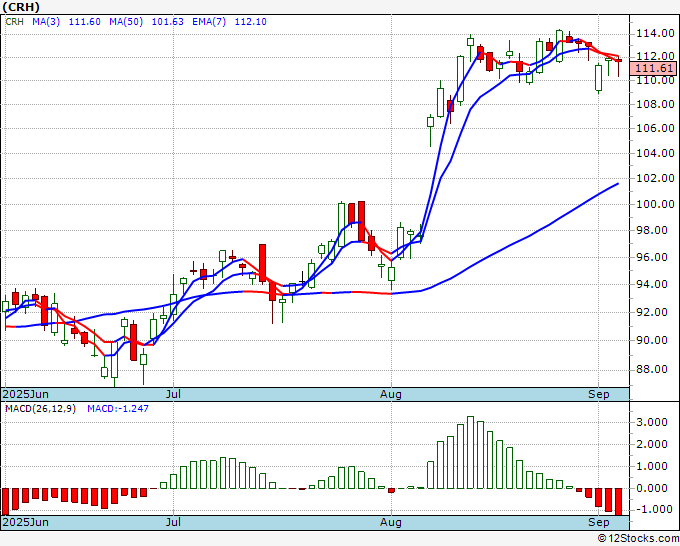Click Jul on the price chart axis
The width and height of the screenshot is (680, 546).
173,394
